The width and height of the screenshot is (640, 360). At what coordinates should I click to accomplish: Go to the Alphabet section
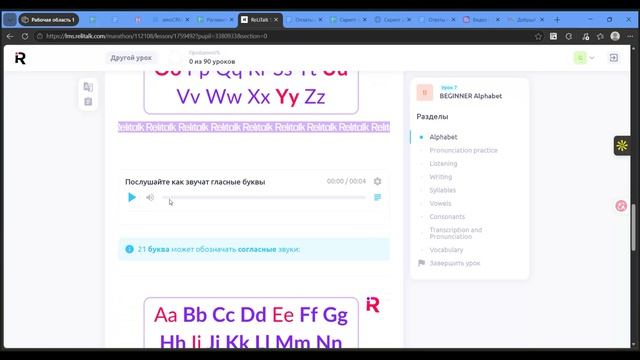click(x=443, y=137)
